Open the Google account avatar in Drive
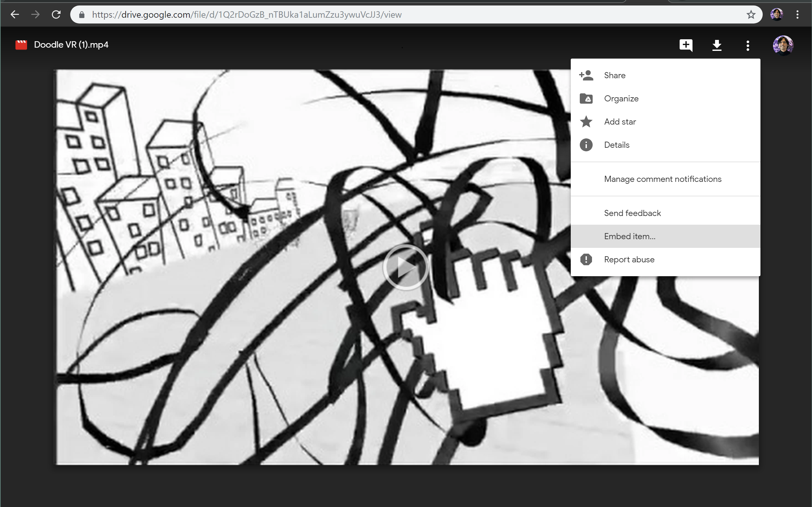Viewport: 812px width, 507px height. click(783, 45)
